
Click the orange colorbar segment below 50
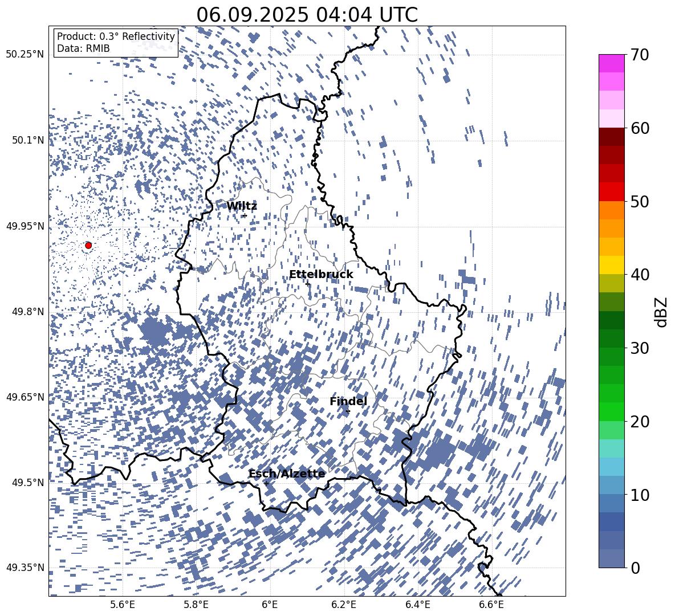click(x=611, y=210)
